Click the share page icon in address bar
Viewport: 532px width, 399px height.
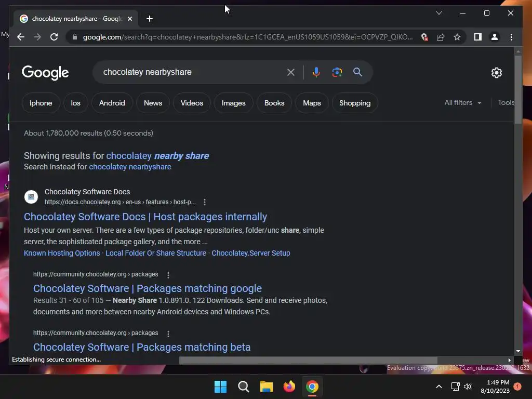441,37
